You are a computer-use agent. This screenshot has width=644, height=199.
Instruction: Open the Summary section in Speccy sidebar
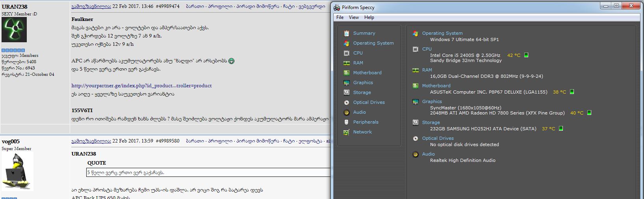[x=364, y=33]
